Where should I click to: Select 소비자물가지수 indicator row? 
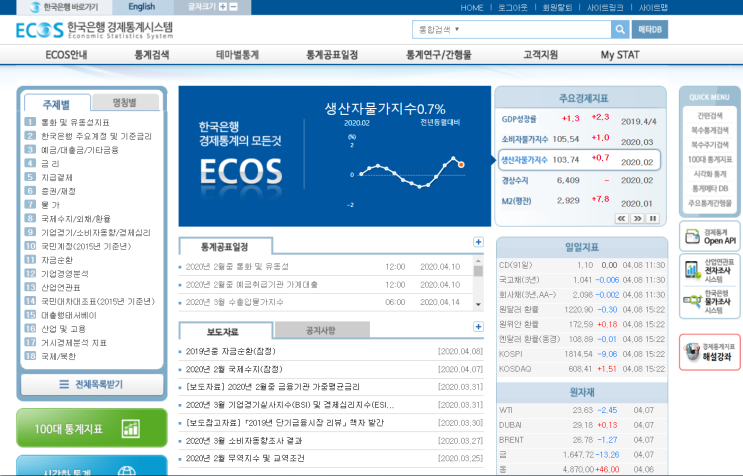coord(579,139)
